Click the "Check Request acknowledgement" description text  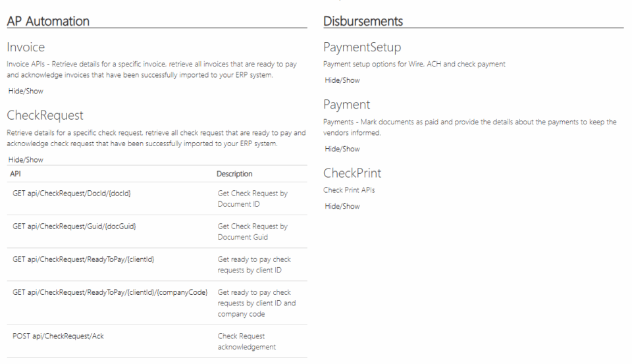point(247,340)
